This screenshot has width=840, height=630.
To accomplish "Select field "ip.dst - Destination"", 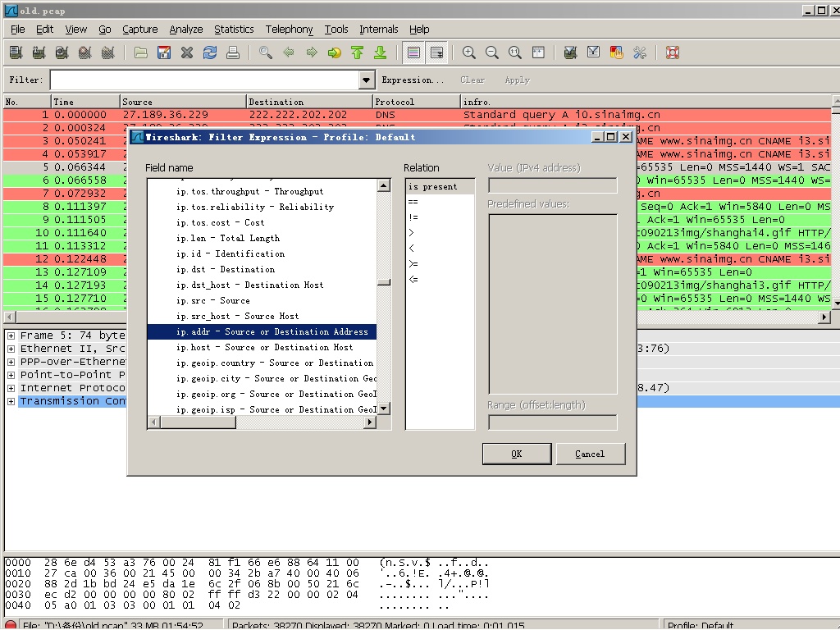I will click(262, 269).
